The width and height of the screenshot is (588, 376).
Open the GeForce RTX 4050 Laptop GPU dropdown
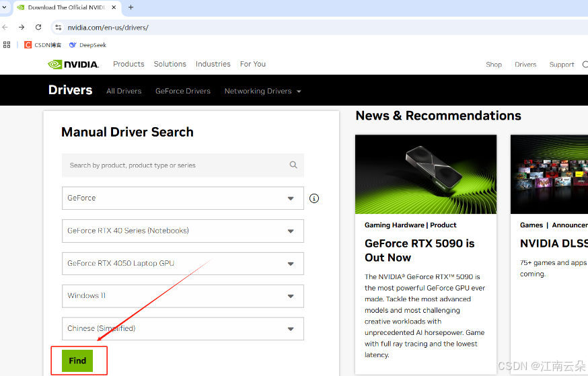point(182,264)
